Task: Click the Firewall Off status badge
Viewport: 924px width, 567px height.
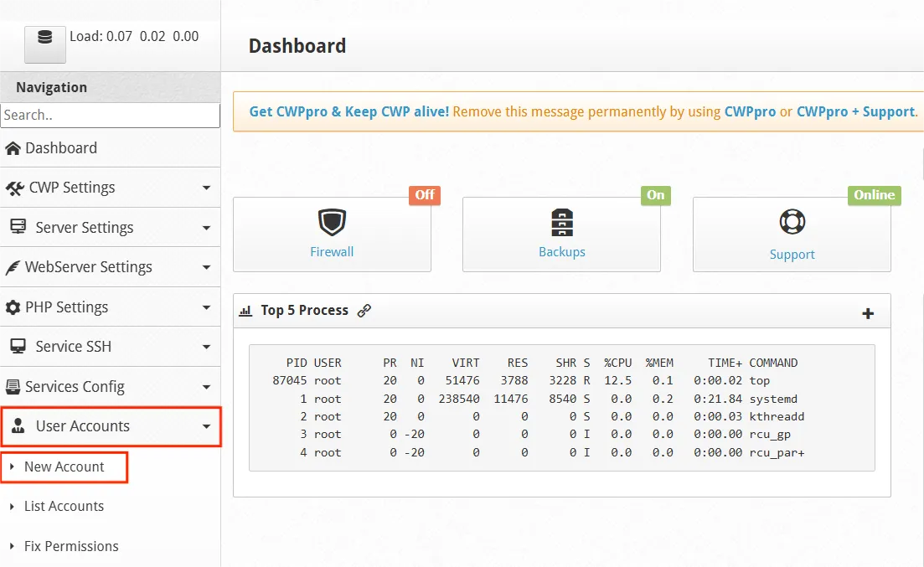Action: (425, 195)
